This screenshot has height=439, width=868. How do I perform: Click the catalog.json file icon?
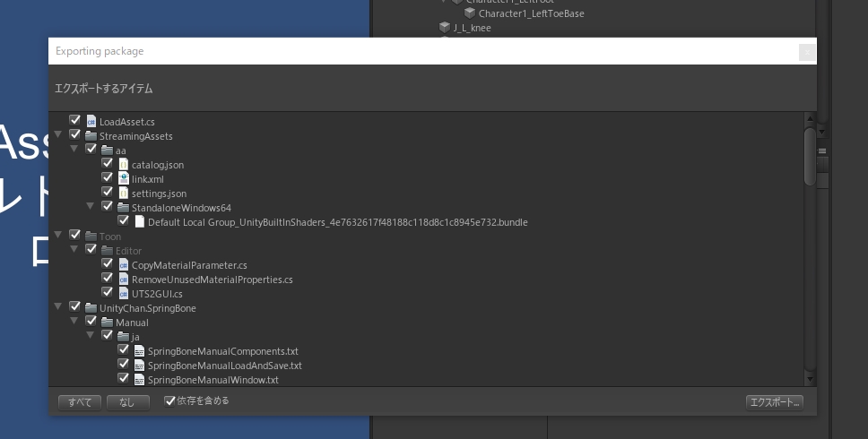[x=124, y=164]
